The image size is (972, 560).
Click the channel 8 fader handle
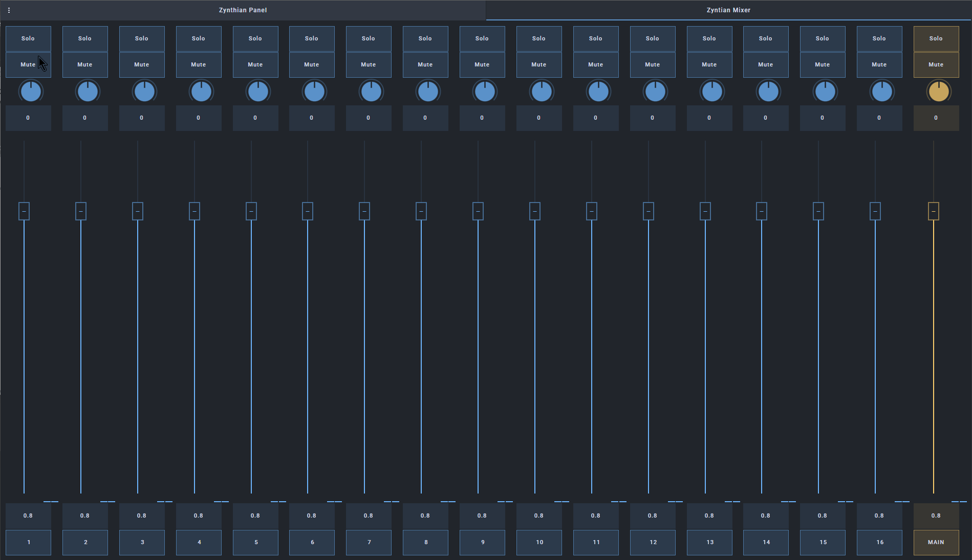click(x=421, y=211)
